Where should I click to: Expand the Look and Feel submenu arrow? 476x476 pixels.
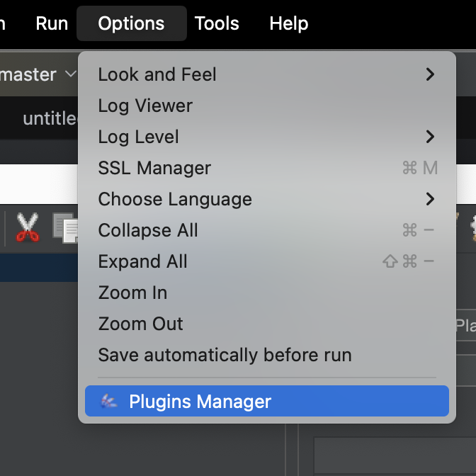pyautogui.click(x=430, y=74)
